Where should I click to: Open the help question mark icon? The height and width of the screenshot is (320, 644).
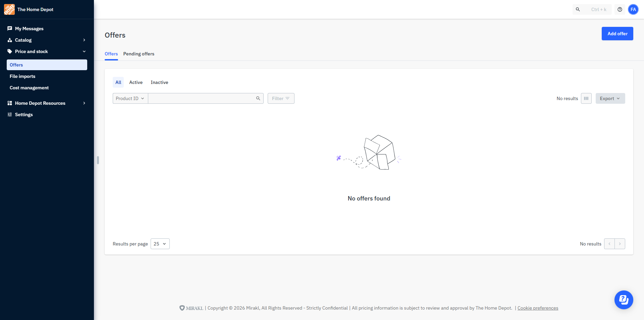point(620,9)
